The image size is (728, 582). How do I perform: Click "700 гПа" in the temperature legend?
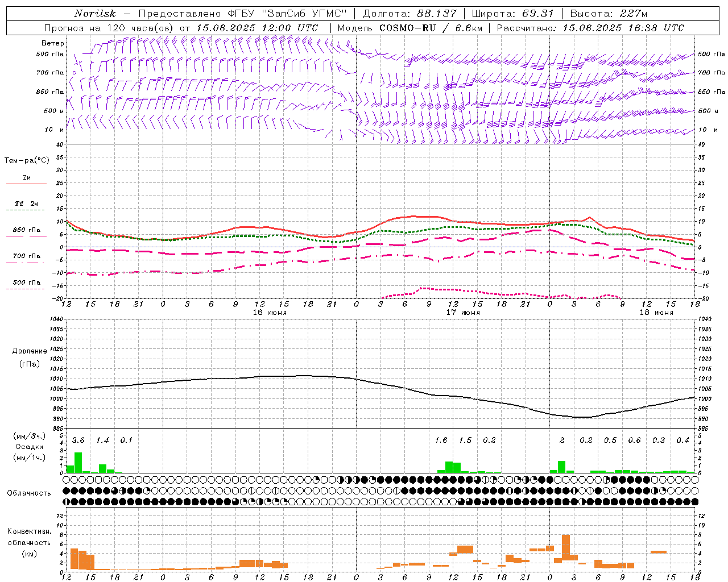(27, 256)
